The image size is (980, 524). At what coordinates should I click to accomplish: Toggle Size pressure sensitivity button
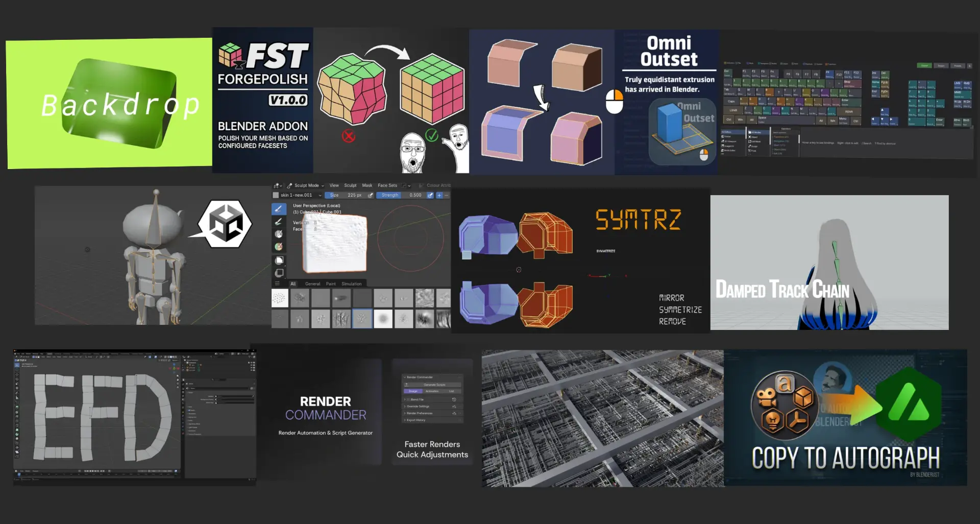pos(371,195)
